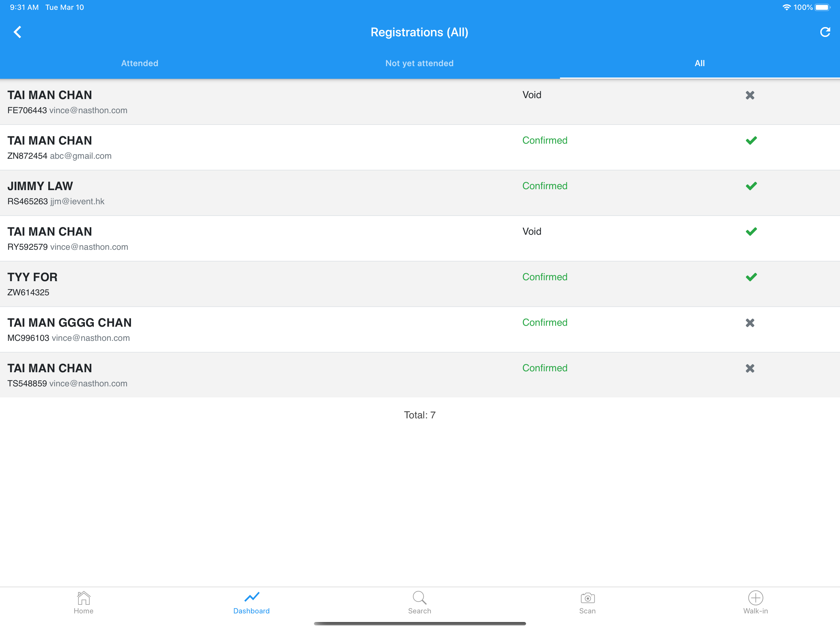Open TAI MAN CHAN registration FE706443
This screenshot has height=630, width=840.
(420, 102)
